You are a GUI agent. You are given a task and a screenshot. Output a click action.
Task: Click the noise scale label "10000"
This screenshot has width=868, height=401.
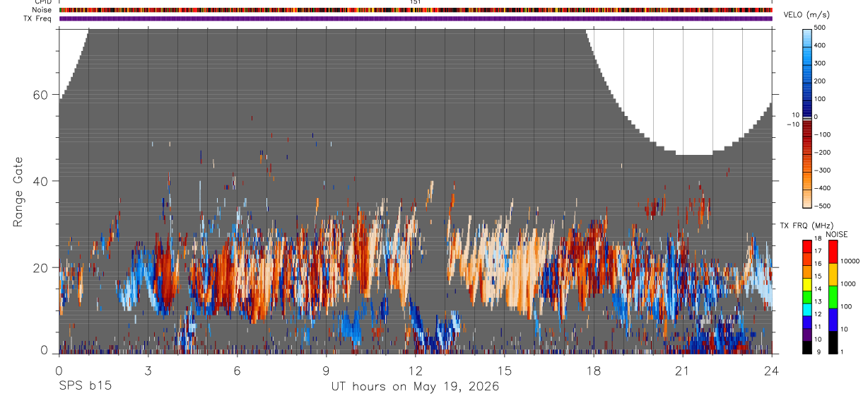click(x=850, y=261)
